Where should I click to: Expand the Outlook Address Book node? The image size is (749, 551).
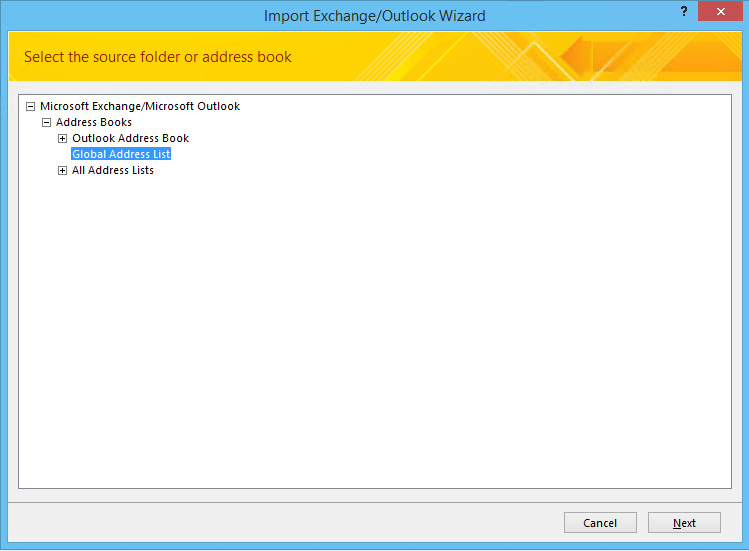tap(62, 138)
